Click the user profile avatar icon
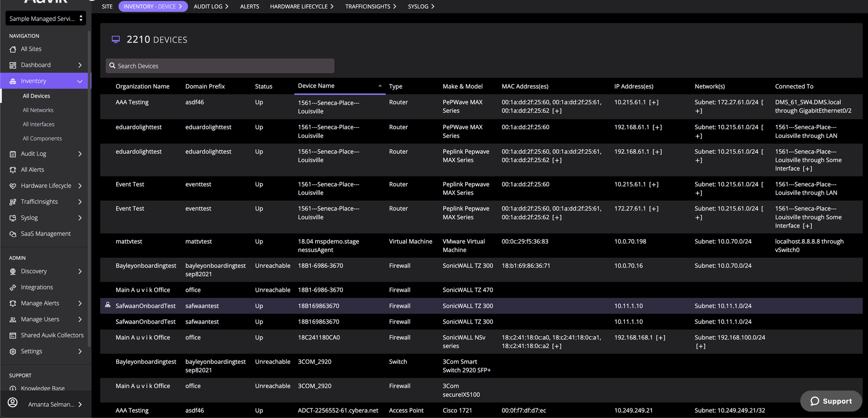This screenshot has height=418, width=868. 13,403
